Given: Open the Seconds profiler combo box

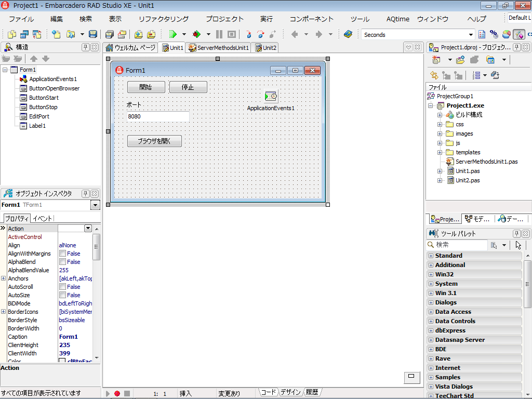Looking at the screenshot, I should point(471,35).
